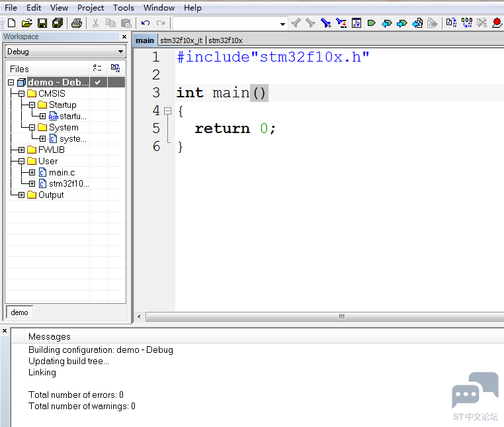Screen dimensions: 504x427
Task: Collapse the User folder
Action: pos(22,162)
